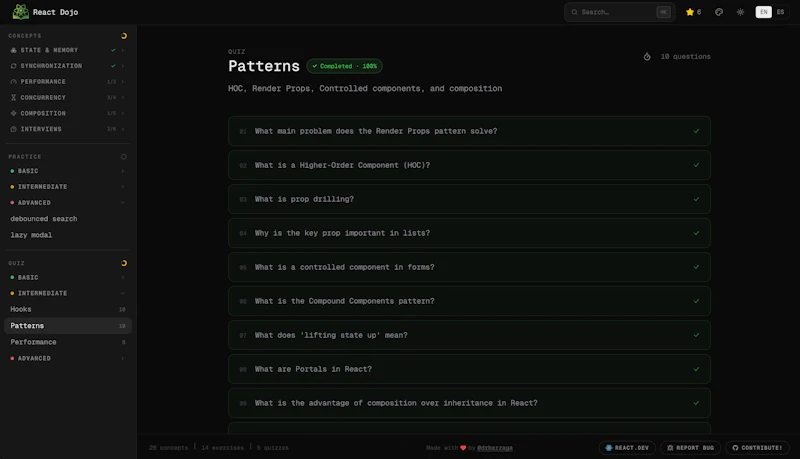The image size is (800, 459).
Task: Click the Completed 100% badge
Action: [x=344, y=66]
